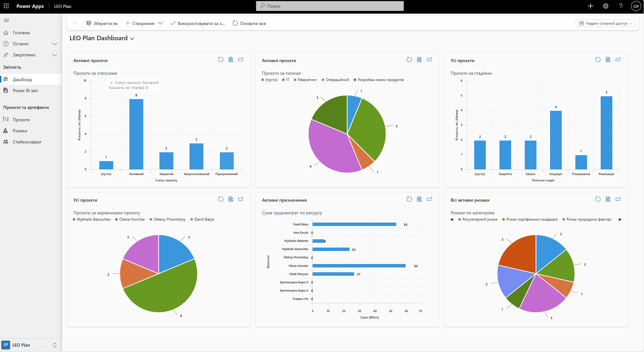The image size is (644, 352).
Task: Click the help question mark icon
Action: coord(621,6)
